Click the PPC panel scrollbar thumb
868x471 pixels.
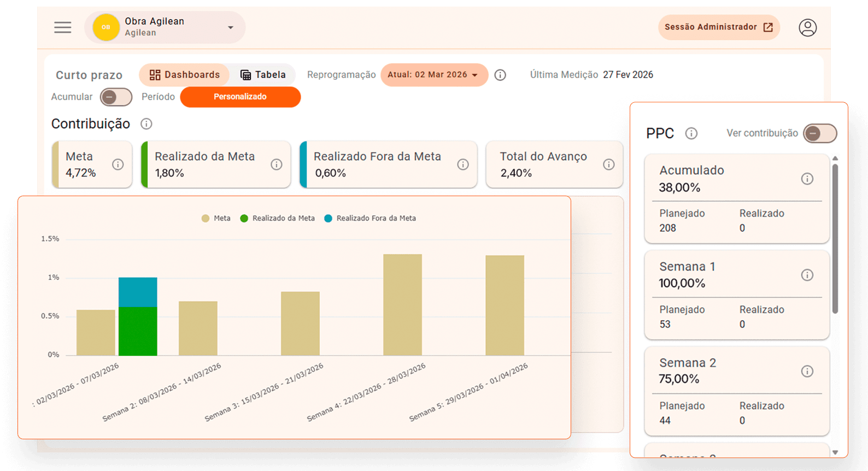click(x=835, y=239)
